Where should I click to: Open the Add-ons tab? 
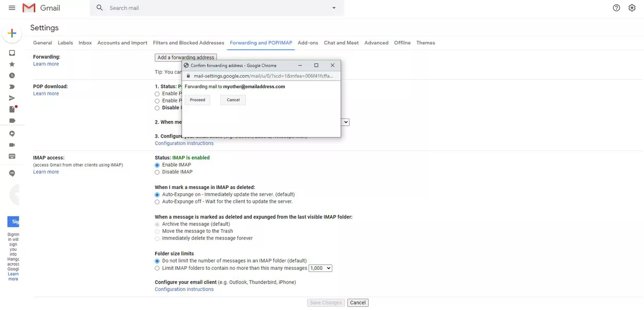click(308, 43)
